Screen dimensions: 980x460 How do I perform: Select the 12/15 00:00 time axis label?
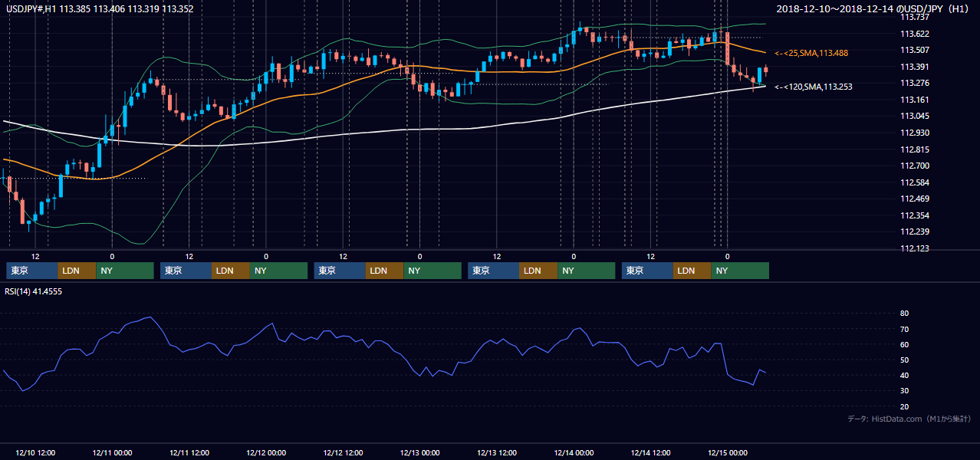tap(727, 452)
